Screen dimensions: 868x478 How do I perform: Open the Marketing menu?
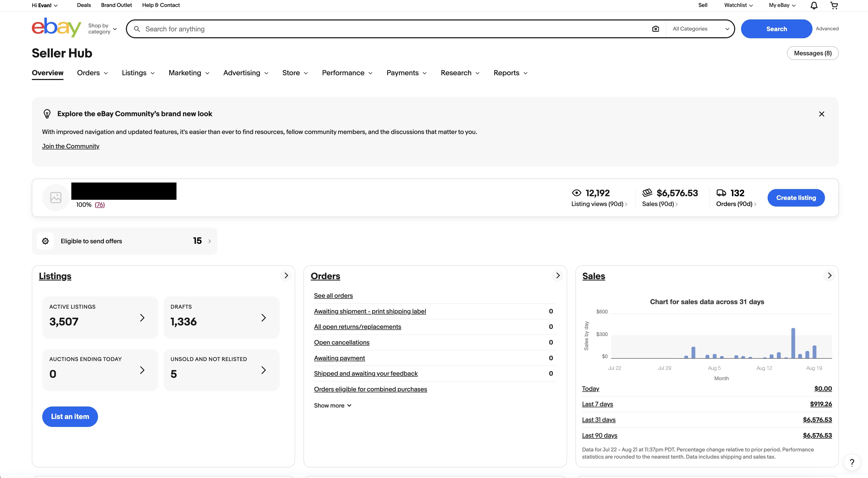pyautogui.click(x=189, y=73)
